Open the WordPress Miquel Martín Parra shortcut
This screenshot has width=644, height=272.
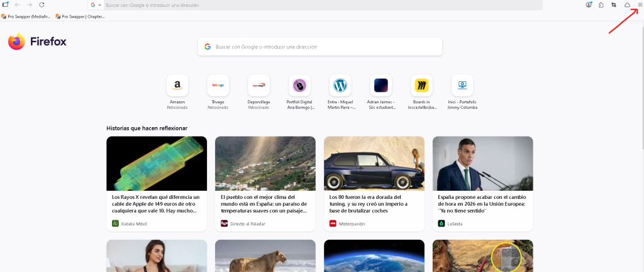[x=340, y=85]
